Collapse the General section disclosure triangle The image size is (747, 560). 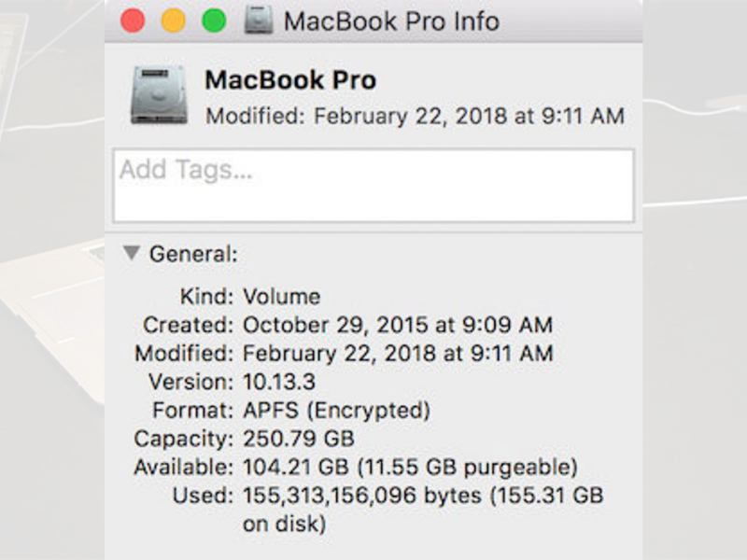point(131,253)
